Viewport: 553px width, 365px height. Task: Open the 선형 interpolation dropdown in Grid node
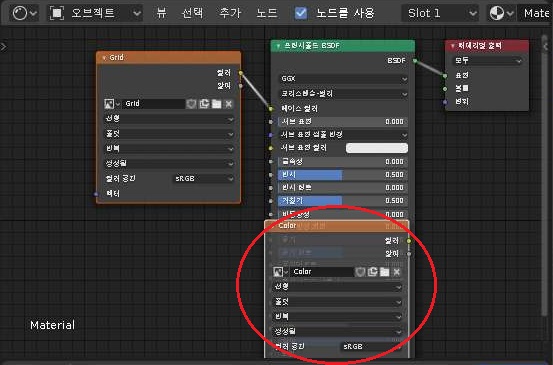click(x=169, y=119)
